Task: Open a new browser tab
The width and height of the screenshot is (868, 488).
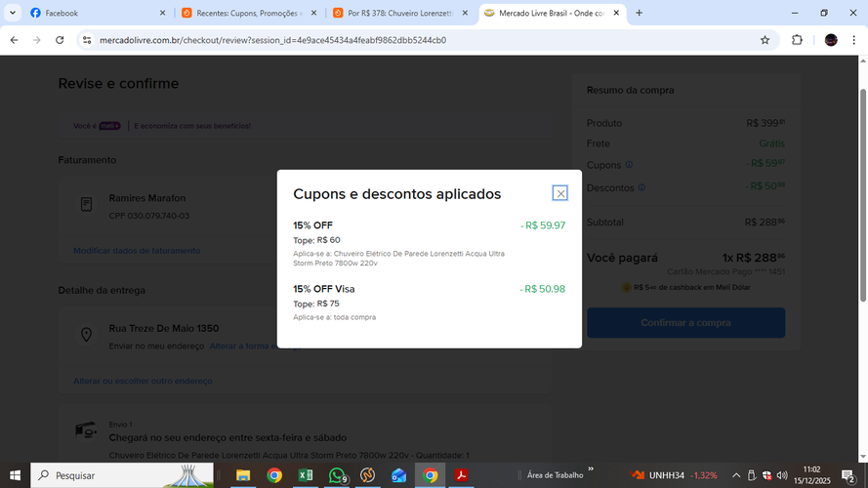Action: click(x=639, y=13)
